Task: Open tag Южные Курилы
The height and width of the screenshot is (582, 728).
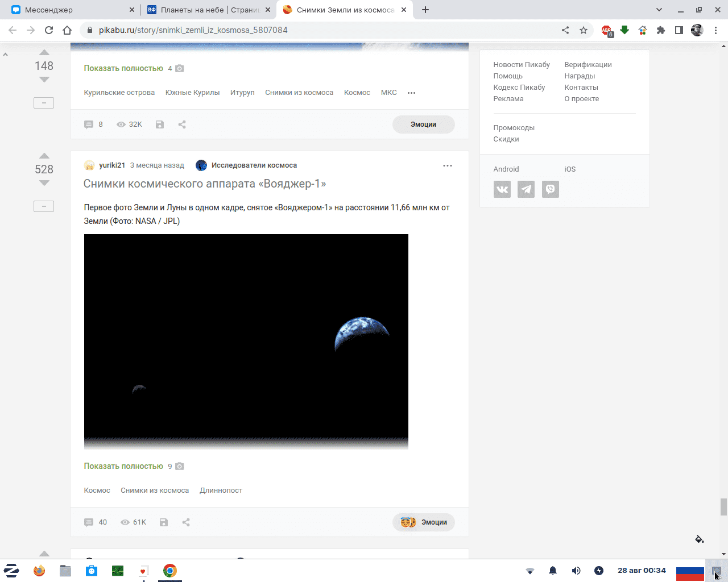Action: pyautogui.click(x=193, y=93)
